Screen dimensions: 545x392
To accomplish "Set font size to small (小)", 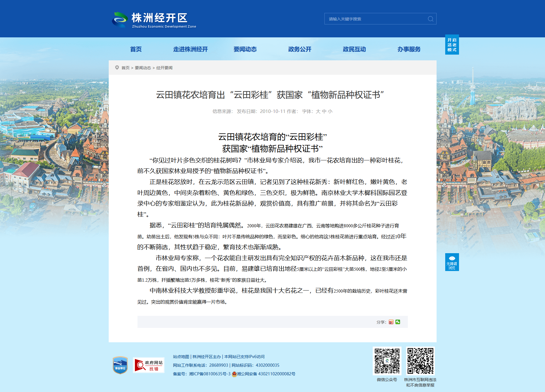I will pyautogui.click(x=330, y=112).
